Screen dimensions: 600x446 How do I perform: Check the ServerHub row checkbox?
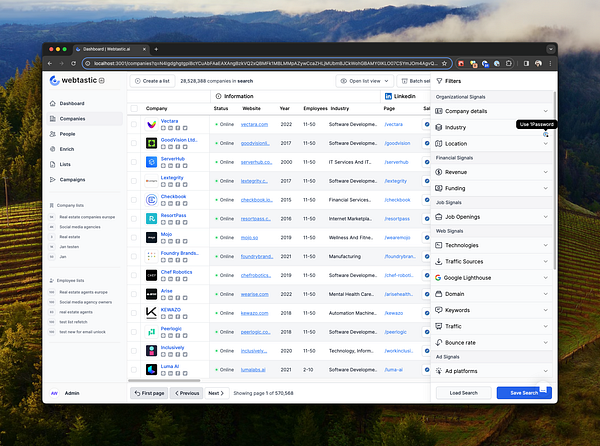[x=134, y=162]
